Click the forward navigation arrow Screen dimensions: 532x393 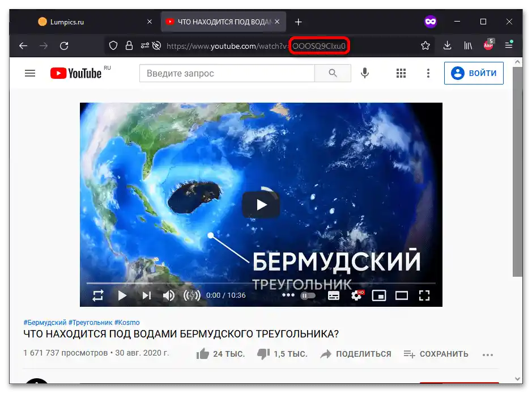(x=44, y=45)
